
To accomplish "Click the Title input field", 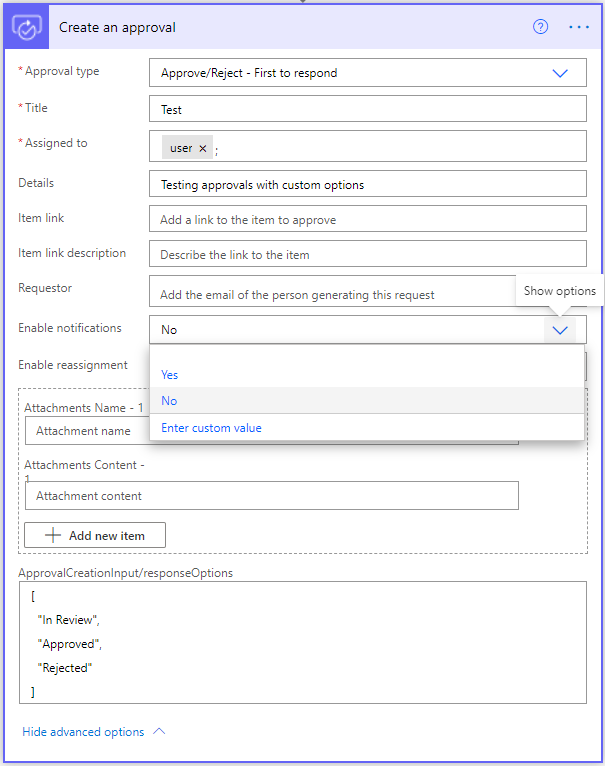I will click(x=367, y=109).
